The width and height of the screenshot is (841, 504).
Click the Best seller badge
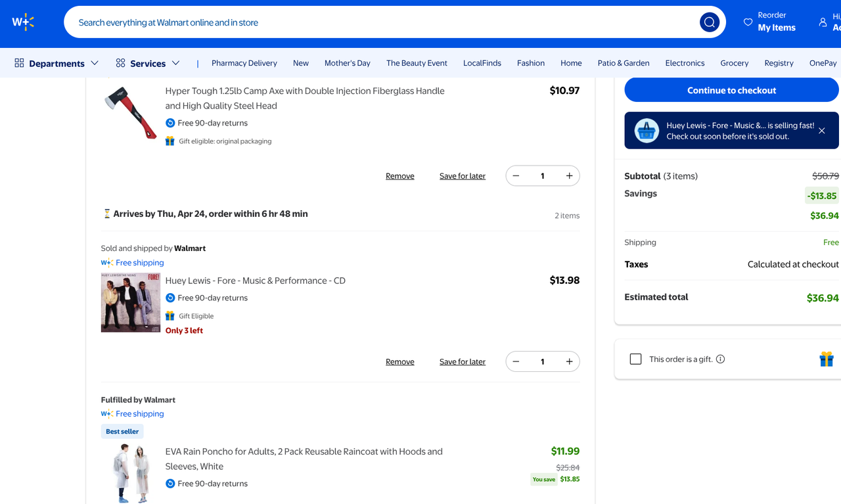[122, 431]
